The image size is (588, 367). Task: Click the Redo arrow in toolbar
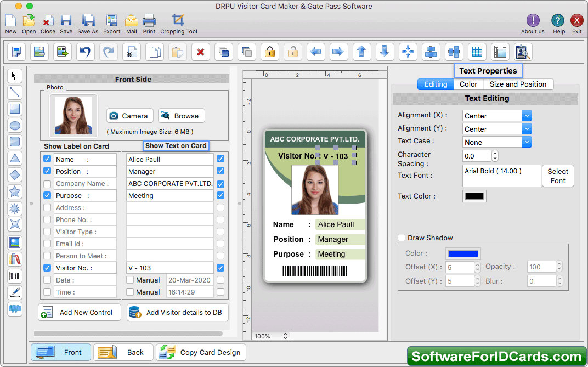tap(109, 52)
